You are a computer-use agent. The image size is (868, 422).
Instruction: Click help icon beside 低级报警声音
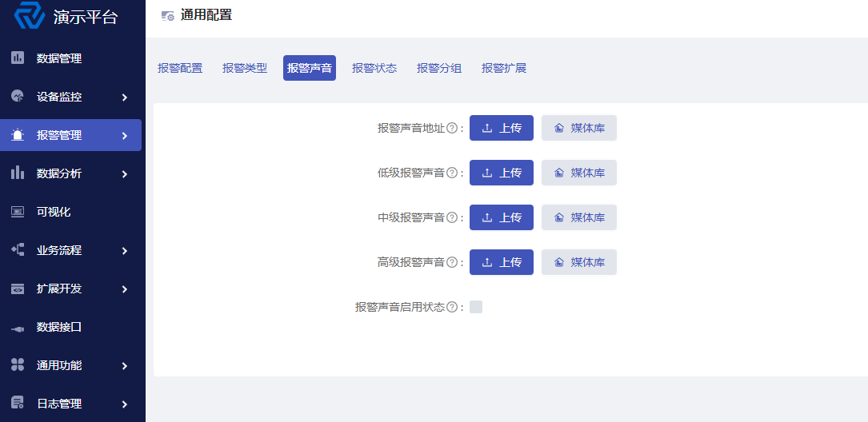[452, 173]
